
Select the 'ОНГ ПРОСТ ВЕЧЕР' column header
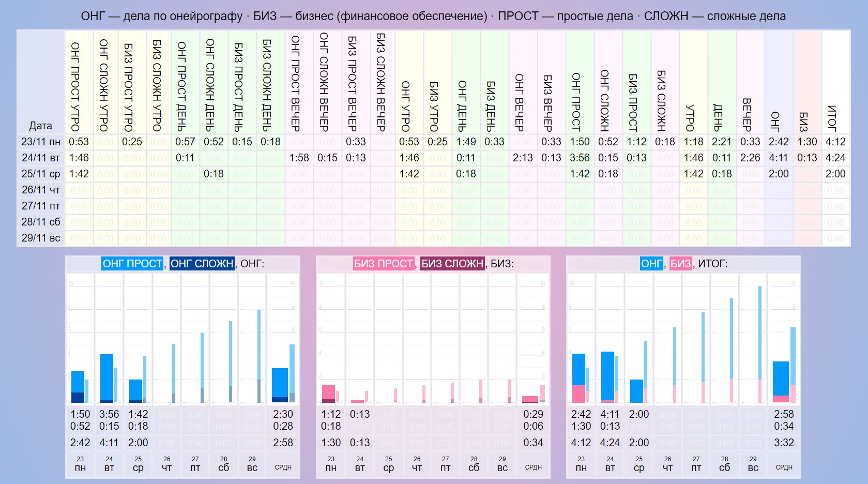299,82
